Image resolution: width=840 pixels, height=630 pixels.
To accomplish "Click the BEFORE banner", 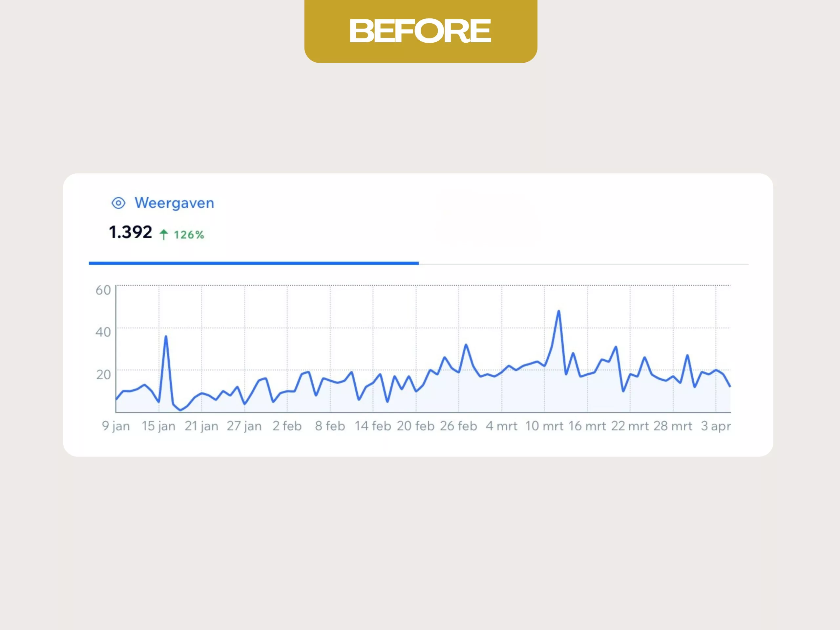I will tap(420, 31).
